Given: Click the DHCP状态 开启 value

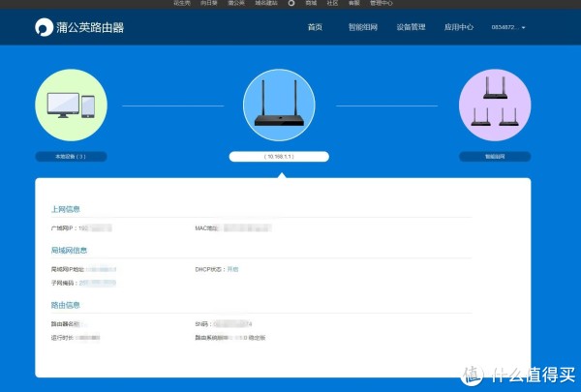Looking at the screenshot, I should point(232,269).
